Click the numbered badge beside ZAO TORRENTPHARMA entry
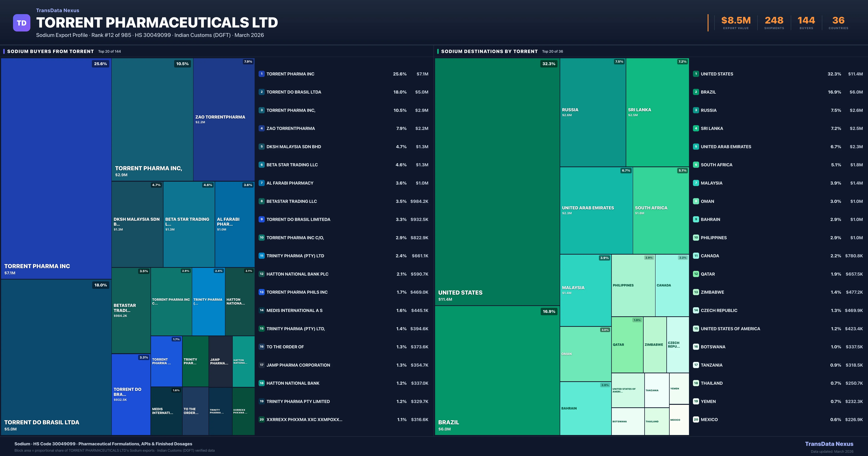This screenshot has height=456, width=868. (261, 128)
